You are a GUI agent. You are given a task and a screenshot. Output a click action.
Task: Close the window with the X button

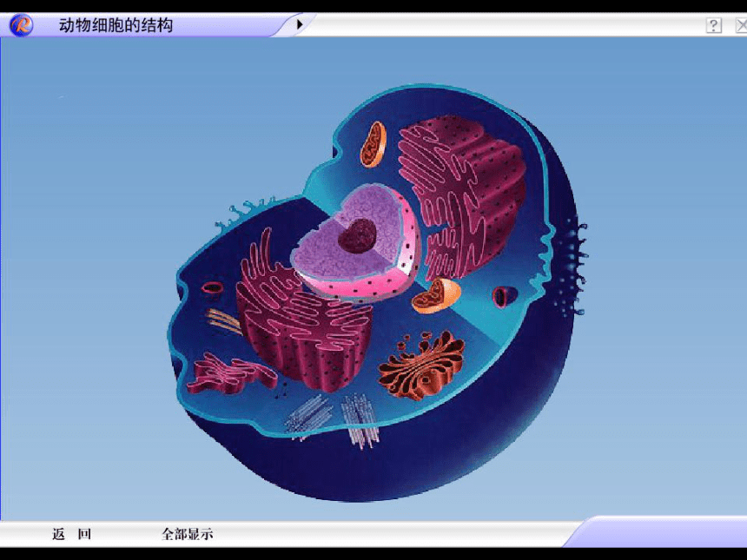tap(741, 25)
